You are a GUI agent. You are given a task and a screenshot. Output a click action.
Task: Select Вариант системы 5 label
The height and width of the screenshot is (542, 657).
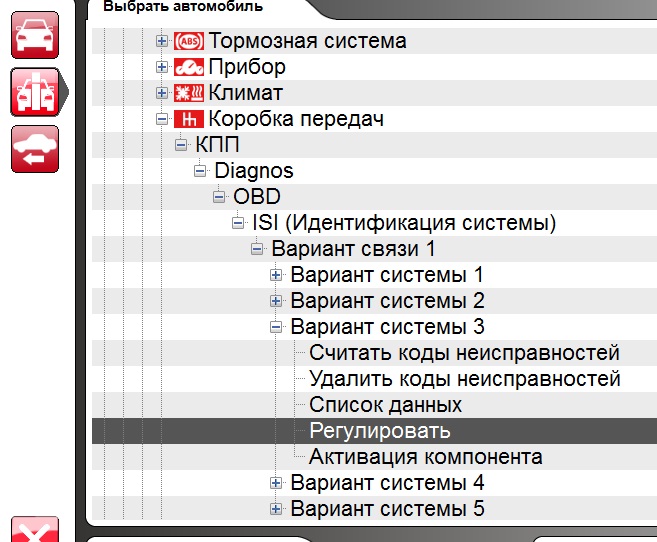pos(388,508)
